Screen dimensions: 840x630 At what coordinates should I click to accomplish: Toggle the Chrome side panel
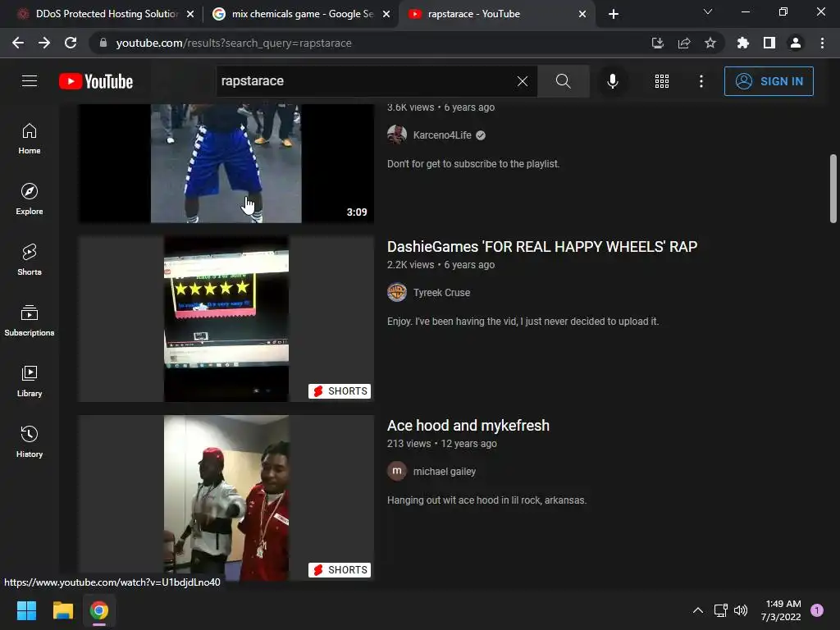point(769,43)
